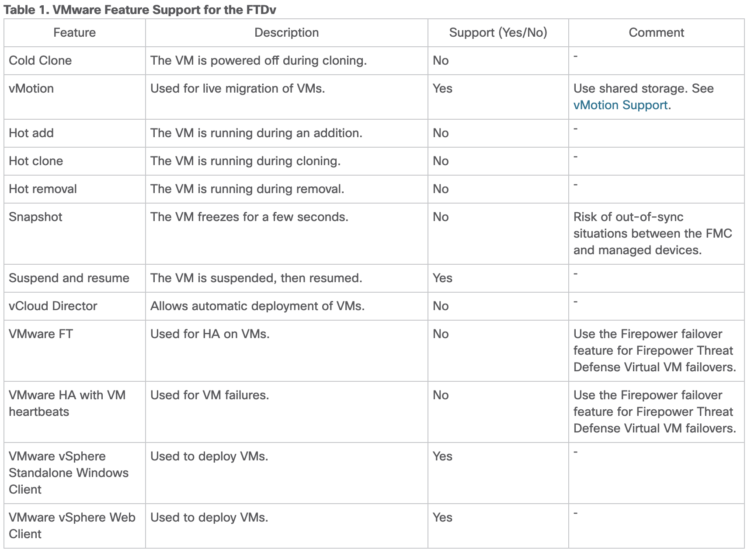
Task: Click the Hot clone row name
Action: pyautogui.click(x=36, y=161)
